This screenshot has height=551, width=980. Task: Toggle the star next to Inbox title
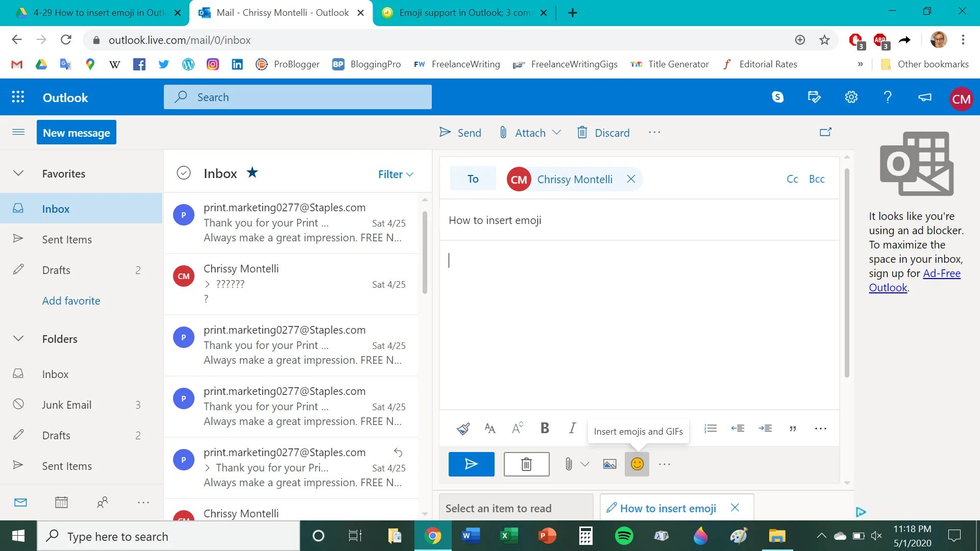point(252,173)
